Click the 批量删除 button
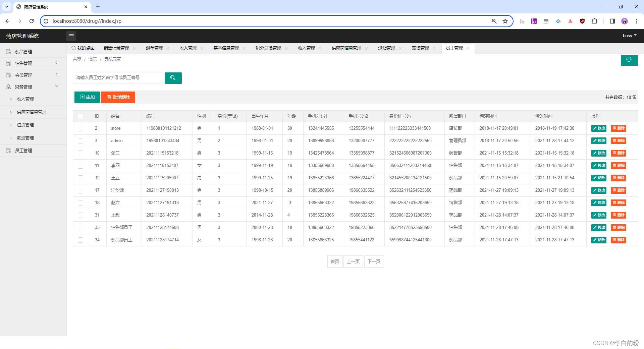Image resolution: width=644 pixels, height=349 pixels. pyautogui.click(x=118, y=97)
